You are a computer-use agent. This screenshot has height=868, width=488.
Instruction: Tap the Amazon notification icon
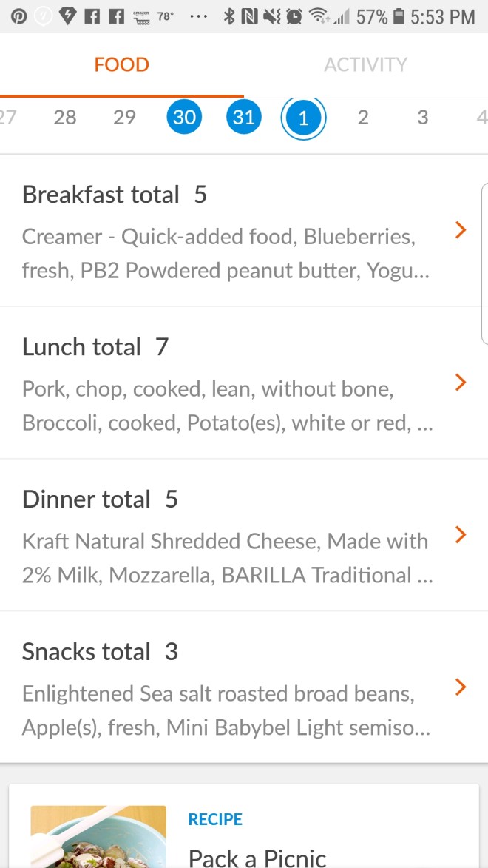point(140,16)
